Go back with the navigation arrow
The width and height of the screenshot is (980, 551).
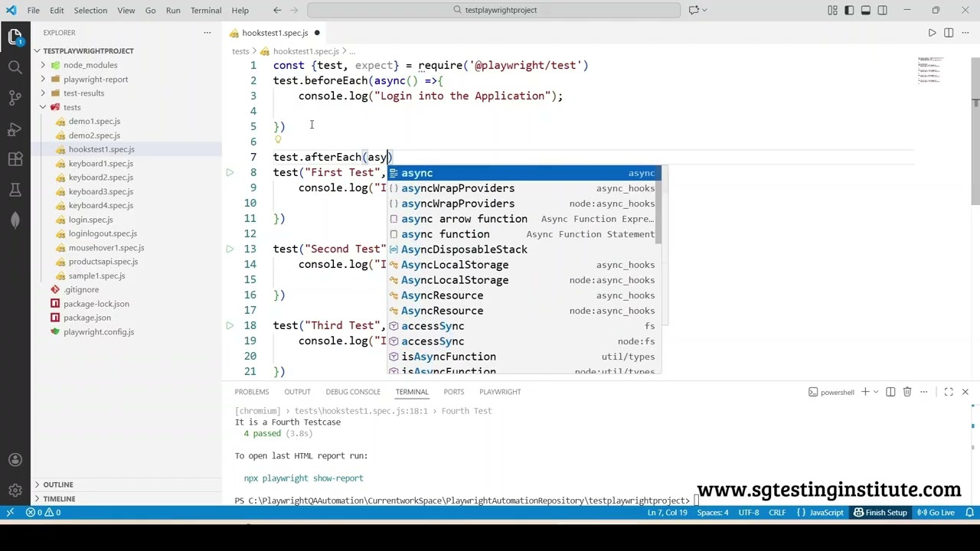pos(277,10)
